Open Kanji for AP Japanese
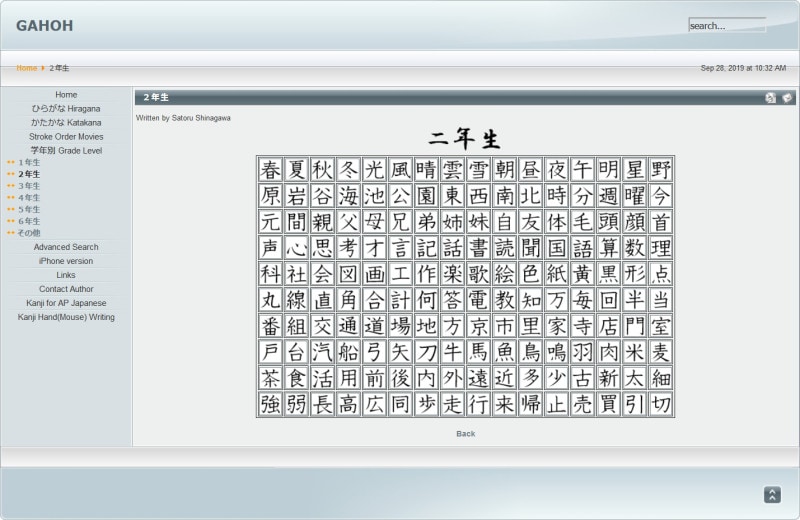The height and width of the screenshot is (520, 800). coord(66,303)
